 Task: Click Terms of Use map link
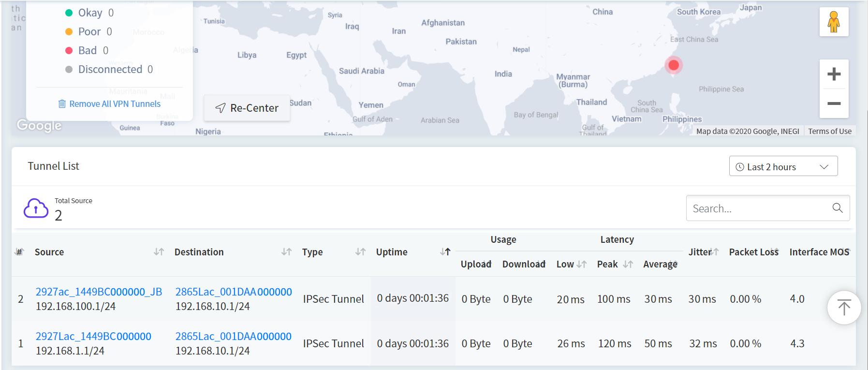(830, 131)
